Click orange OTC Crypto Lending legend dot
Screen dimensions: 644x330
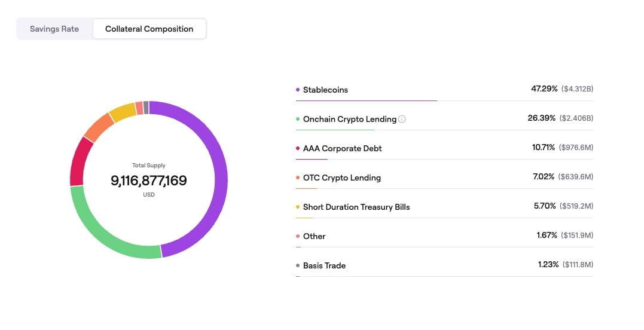pos(298,178)
